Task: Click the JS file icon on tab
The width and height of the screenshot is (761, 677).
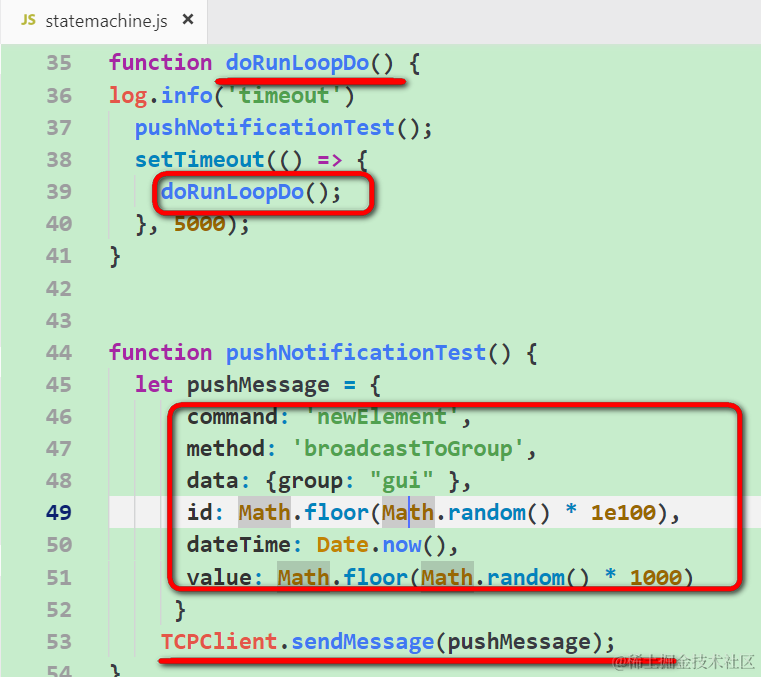Action: coord(29,20)
